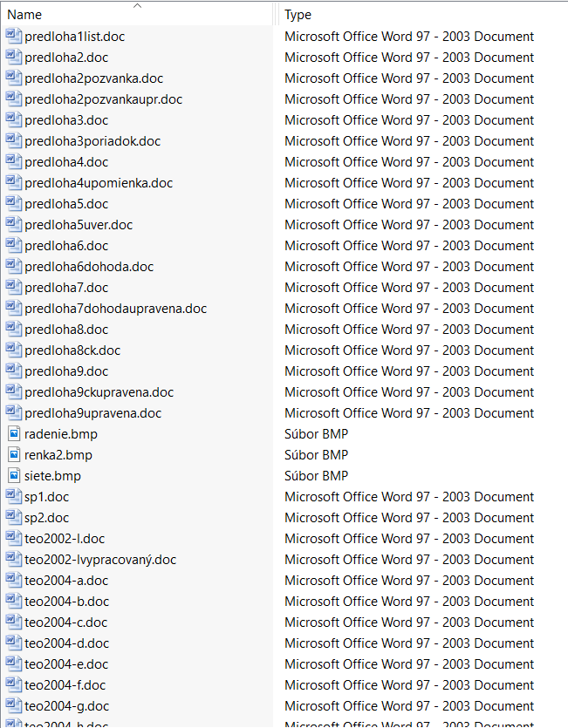Select the file teo2002-lvypracovaný.doc
This screenshot has height=728, width=568.
[100, 560]
